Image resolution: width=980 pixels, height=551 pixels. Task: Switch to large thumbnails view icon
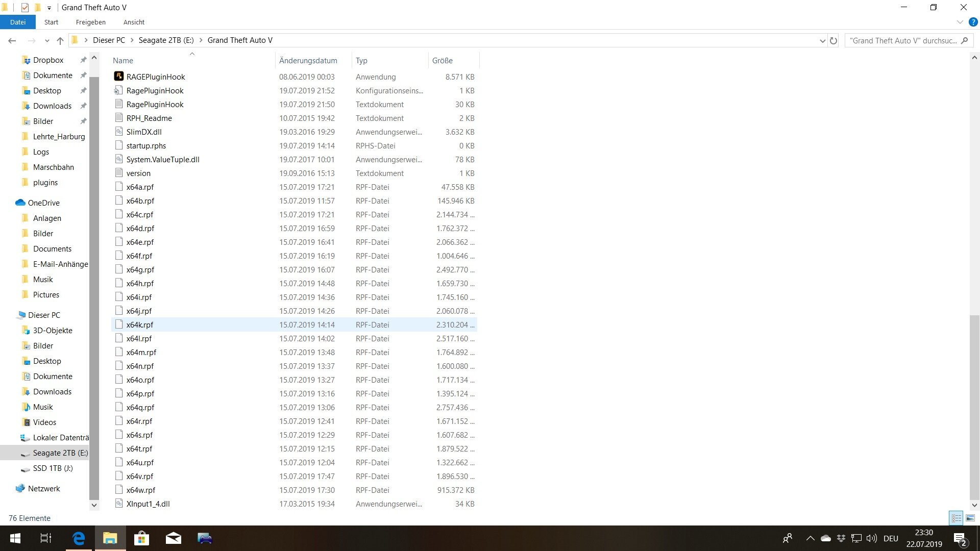tap(970, 518)
